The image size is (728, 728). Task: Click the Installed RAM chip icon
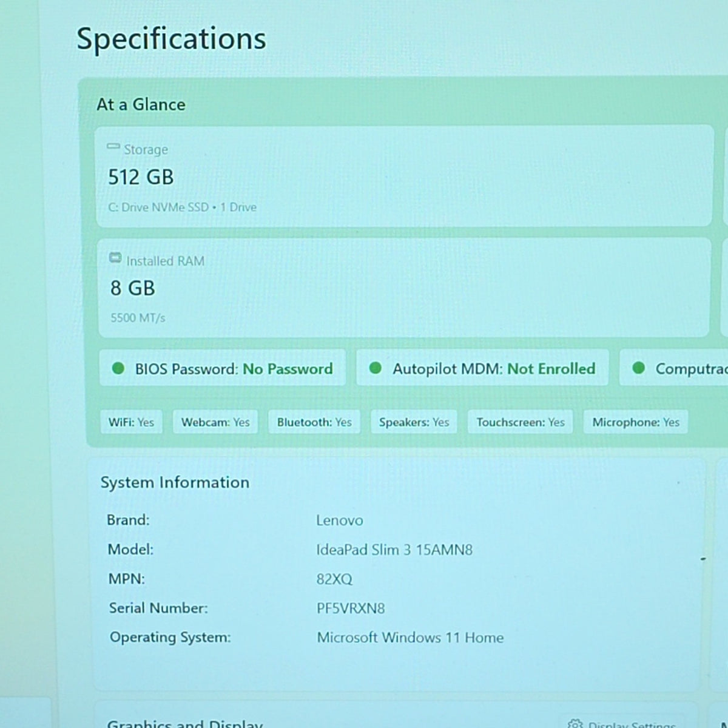click(x=115, y=258)
